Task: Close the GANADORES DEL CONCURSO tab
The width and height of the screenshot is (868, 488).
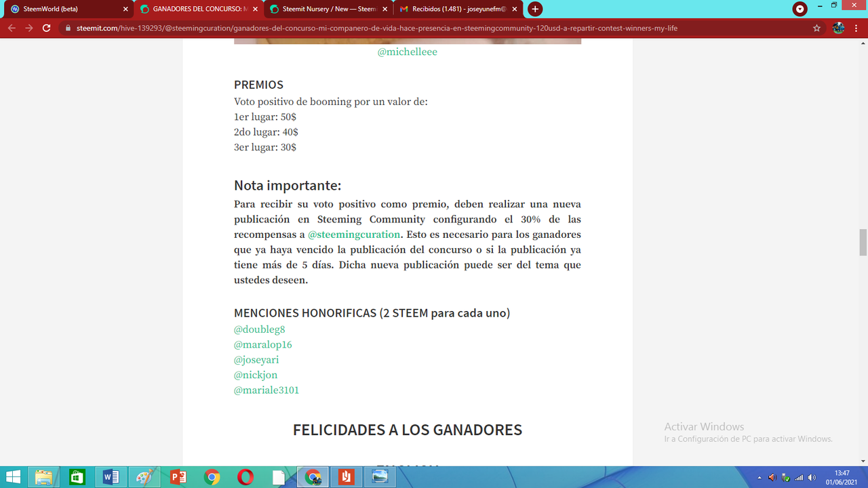Action: [x=256, y=9]
